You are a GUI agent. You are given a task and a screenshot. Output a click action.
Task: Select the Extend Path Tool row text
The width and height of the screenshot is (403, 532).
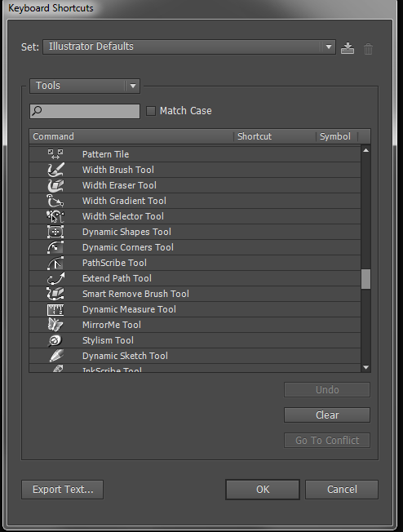[117, 278]
